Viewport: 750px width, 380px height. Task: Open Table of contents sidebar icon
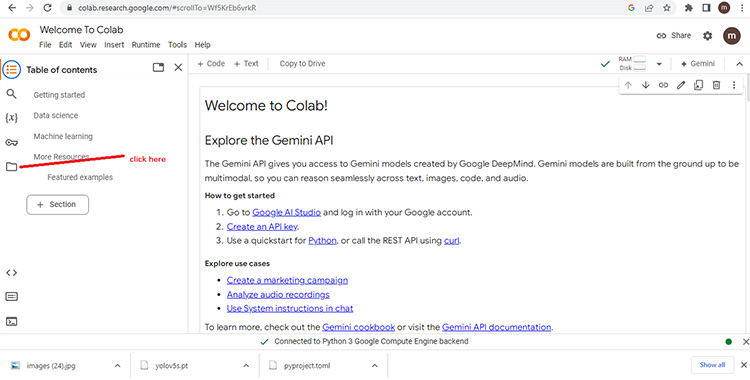tap(11, 70)
